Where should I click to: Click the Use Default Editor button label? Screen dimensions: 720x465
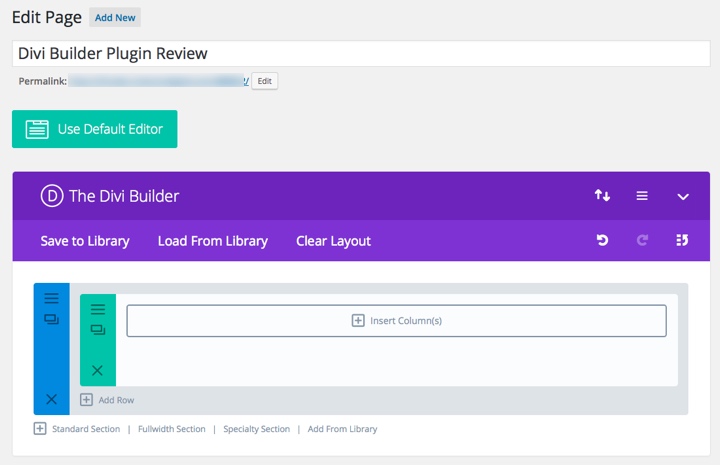[110, 129]
